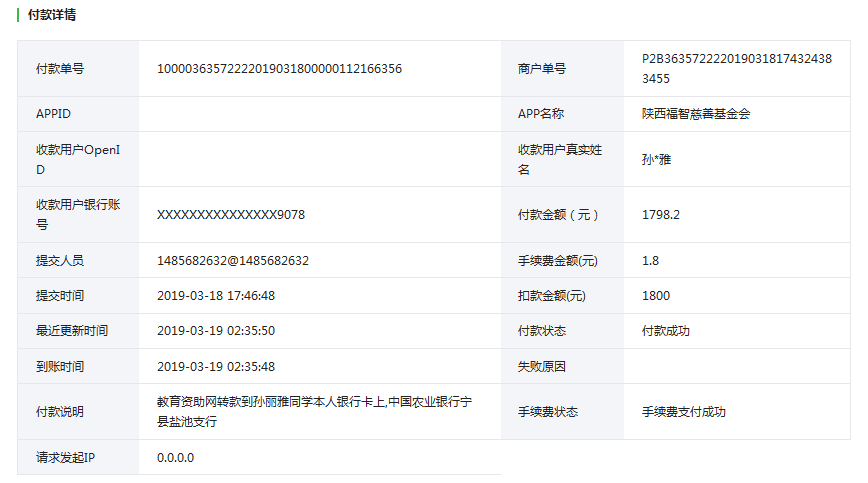
Task: Select submit time 2019-03-18 17:46:48
Action: [216, 295]
